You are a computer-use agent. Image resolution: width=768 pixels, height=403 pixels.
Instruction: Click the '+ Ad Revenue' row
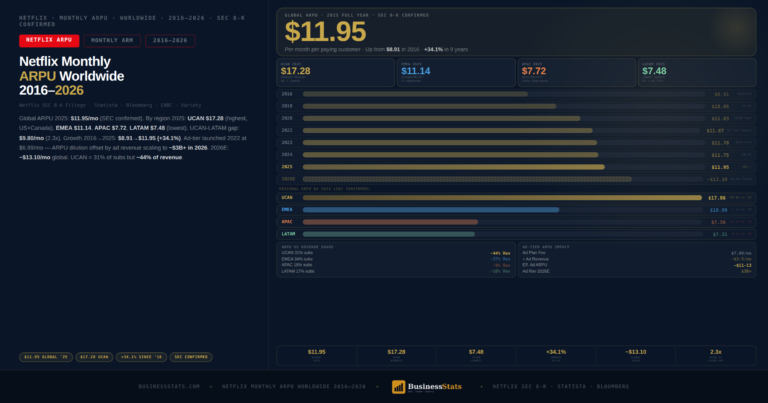coord(636,259)
